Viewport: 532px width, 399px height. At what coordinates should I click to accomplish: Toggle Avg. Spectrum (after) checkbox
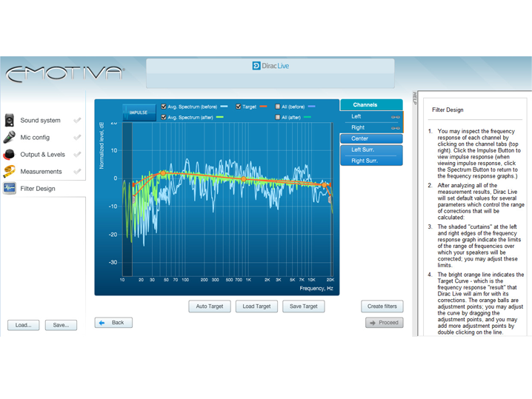tap(164, 117)
